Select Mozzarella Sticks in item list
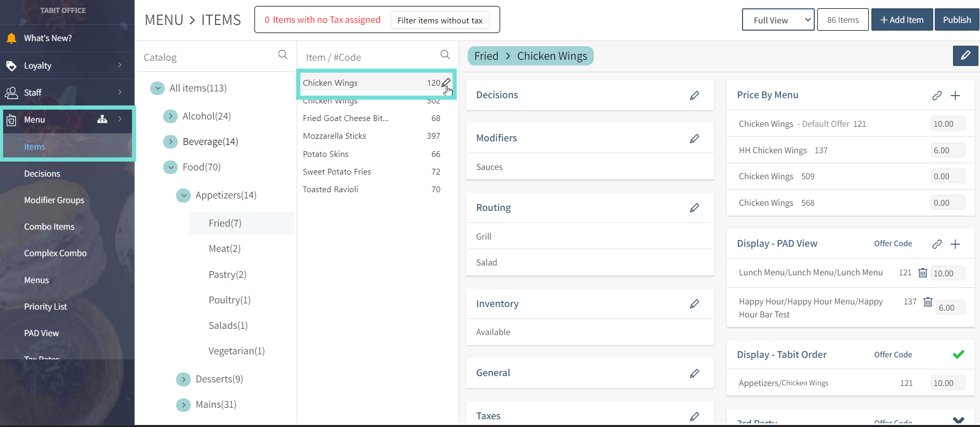 tap(335, 136)
